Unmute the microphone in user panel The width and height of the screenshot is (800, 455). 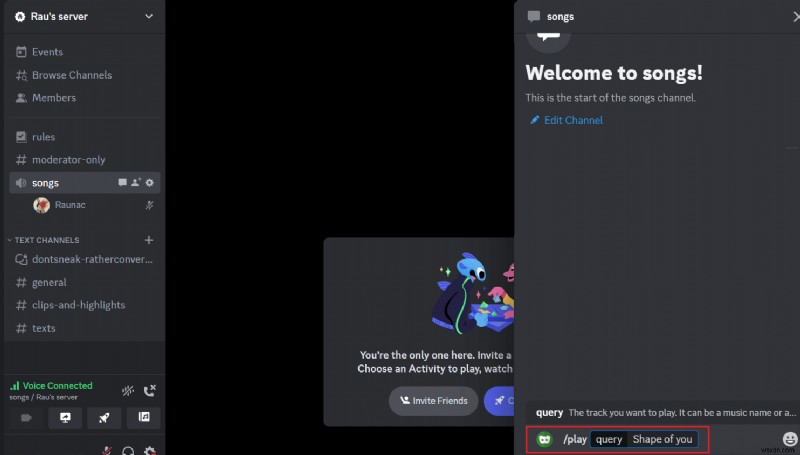pyautogui.click(x=107, y=451)
